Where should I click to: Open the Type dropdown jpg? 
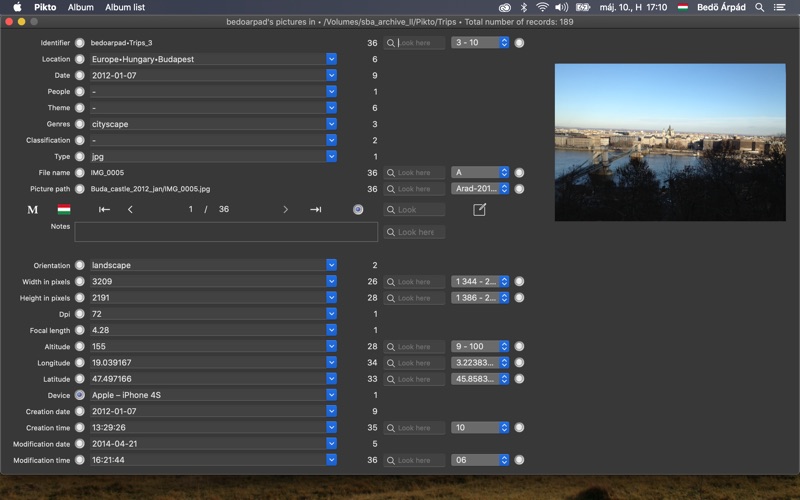point(331,156)
